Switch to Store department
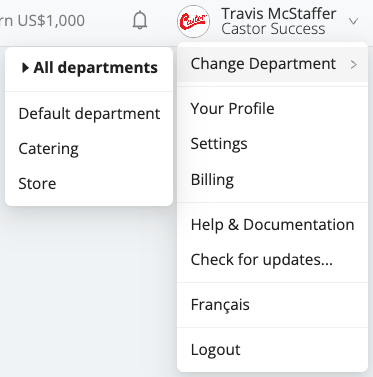The width and height of the screenshot is (373, 377). 89,184
